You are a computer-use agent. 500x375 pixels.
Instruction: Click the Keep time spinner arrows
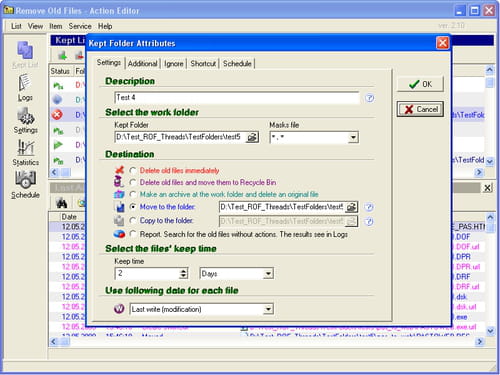[183, 274]
